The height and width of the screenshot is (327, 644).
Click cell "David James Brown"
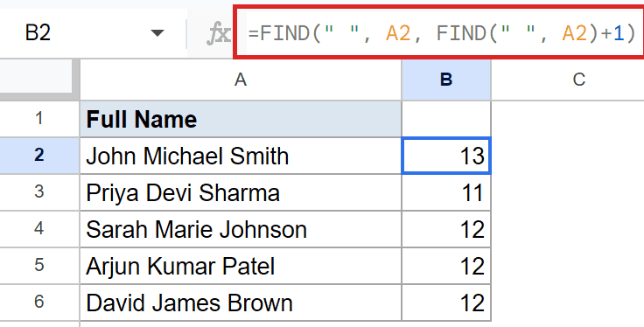241,302
